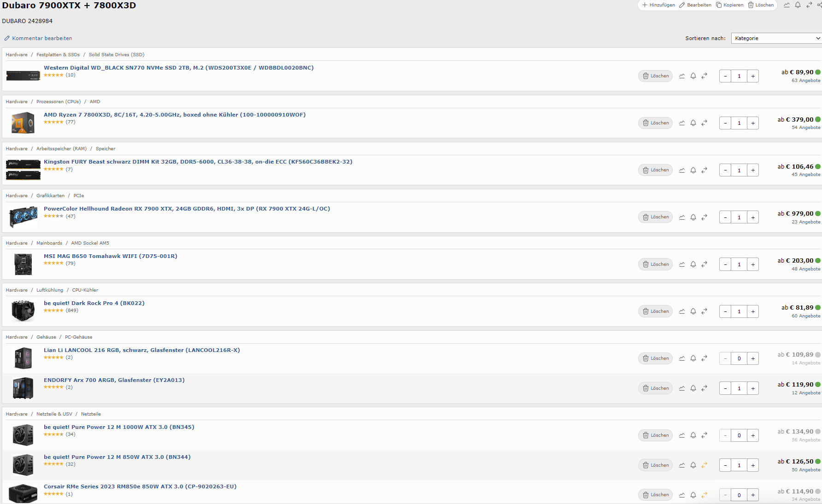Open 63 Angebote link for WD_BLACK SN770
This screenshot has height=504, width=822.
coord(806,81)
